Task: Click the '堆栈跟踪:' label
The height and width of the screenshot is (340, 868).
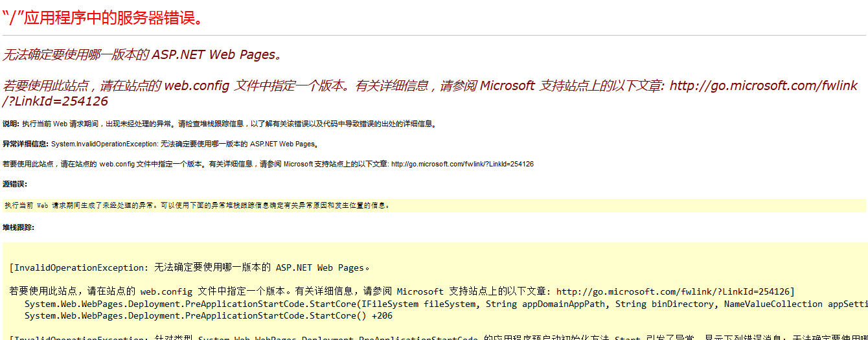Action: (x=18, y=227)
